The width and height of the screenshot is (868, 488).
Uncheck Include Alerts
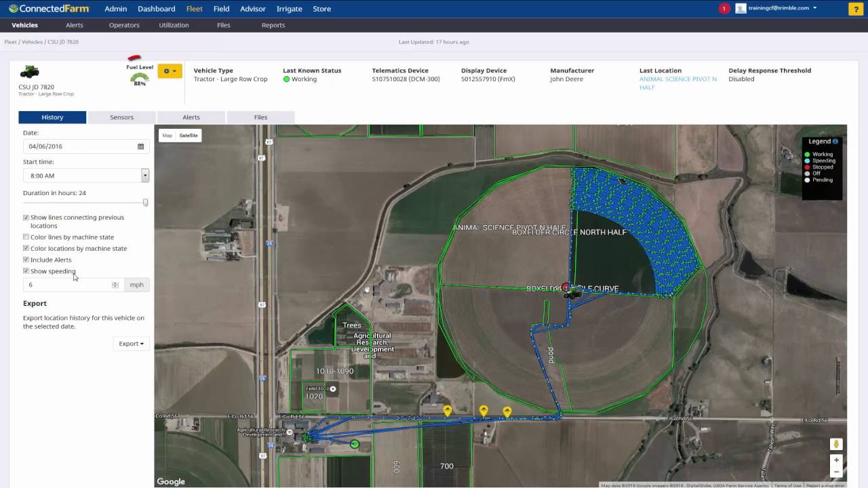(x=26, y=260)
